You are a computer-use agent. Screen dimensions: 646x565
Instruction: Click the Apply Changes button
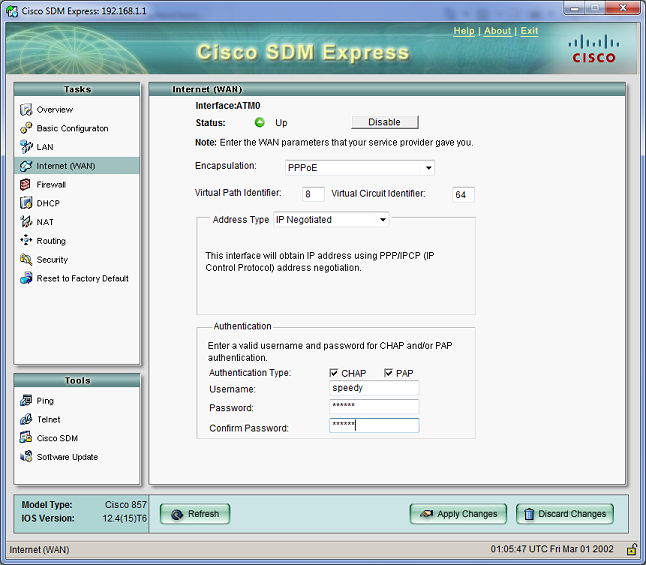point(458,514)
